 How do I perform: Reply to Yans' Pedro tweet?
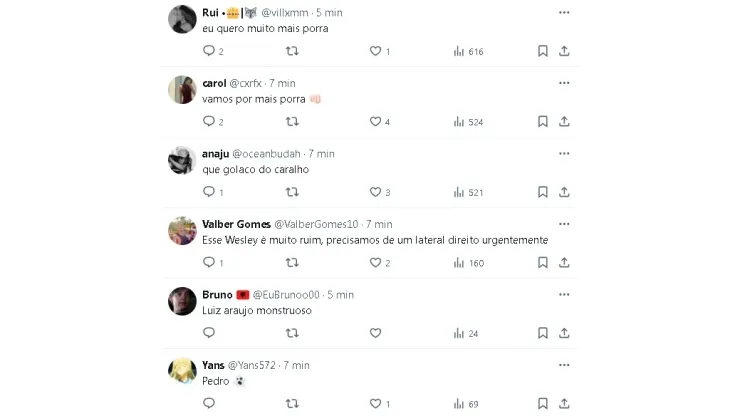209,404
